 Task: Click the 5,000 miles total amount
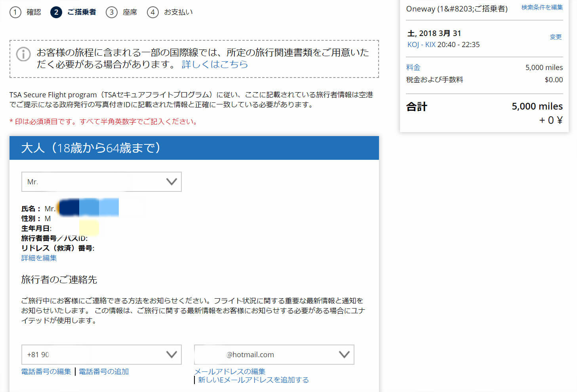(537, 106)
